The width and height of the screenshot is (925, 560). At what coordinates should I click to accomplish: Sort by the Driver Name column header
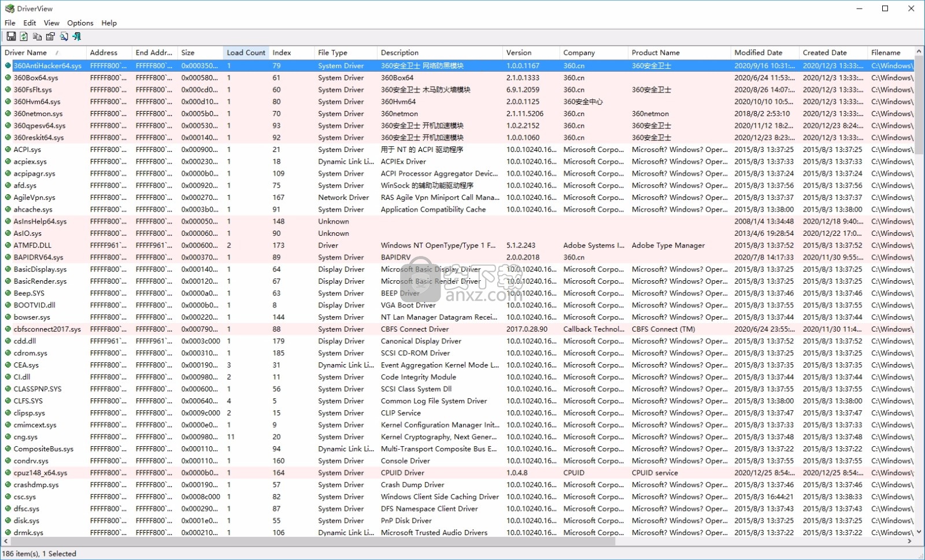click(43, 53)
